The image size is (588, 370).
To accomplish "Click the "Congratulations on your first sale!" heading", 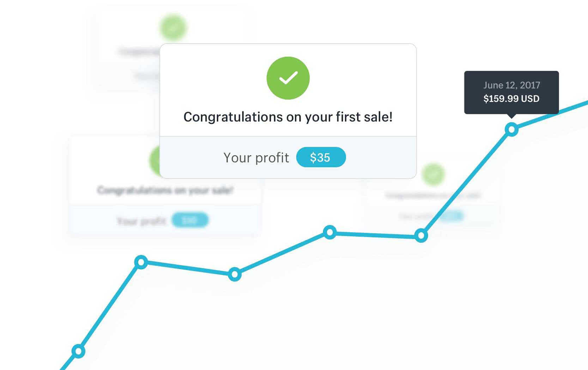I will click(x=288, y=117).
